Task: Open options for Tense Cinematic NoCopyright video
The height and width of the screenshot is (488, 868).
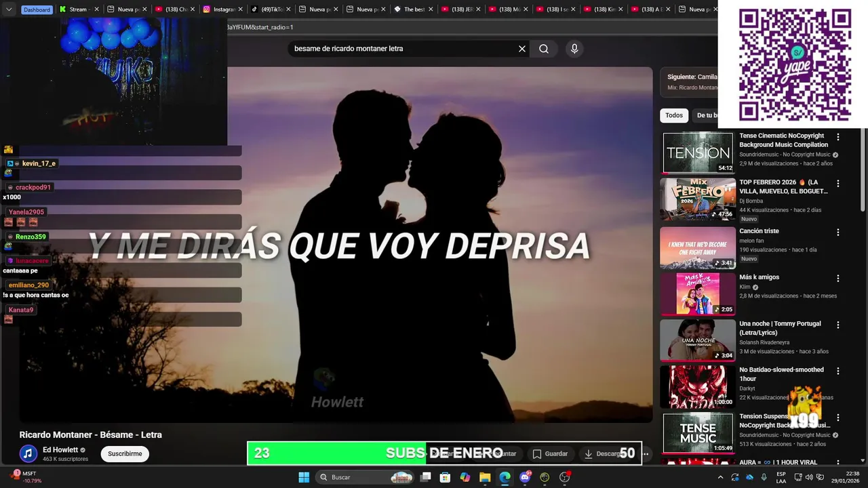Action: tap(838, 137)
